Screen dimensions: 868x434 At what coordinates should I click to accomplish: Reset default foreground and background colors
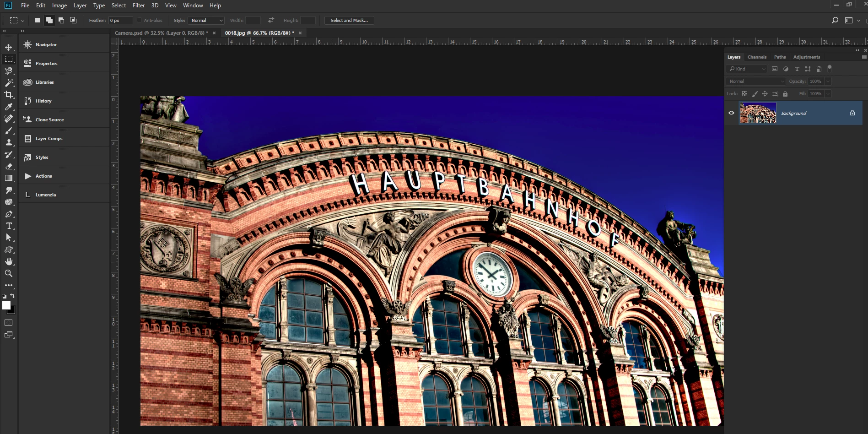(x=4, y=296)
